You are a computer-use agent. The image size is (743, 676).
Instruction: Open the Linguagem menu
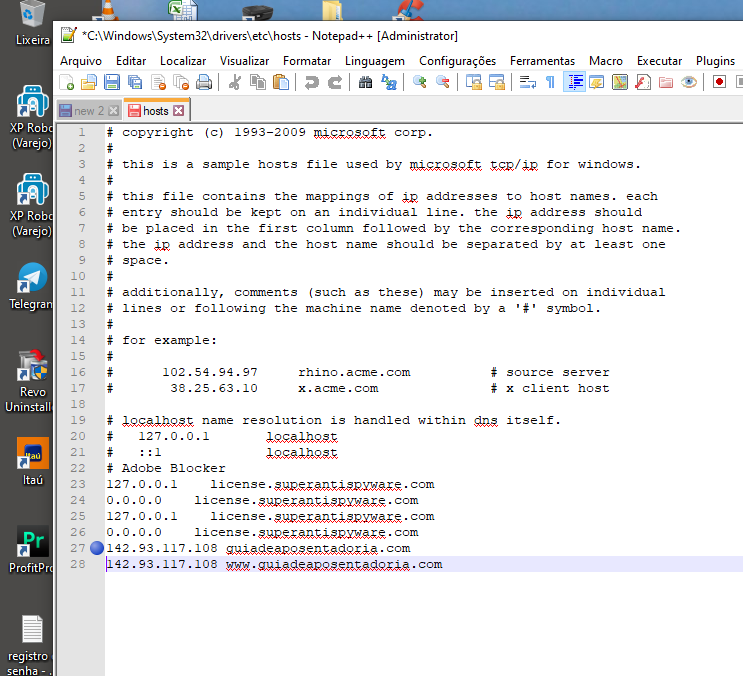coord(375,61)
